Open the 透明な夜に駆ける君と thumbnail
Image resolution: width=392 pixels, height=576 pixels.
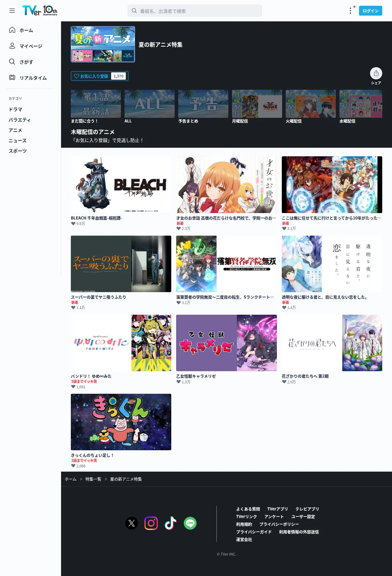[x=332, y=264]
